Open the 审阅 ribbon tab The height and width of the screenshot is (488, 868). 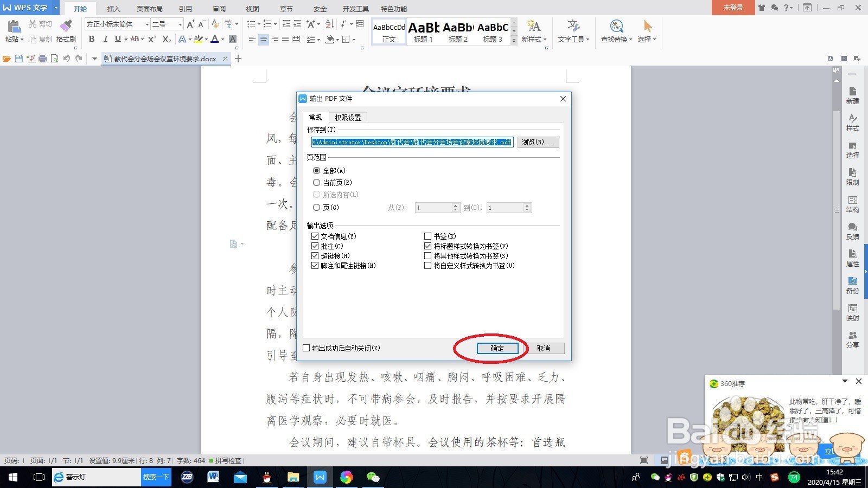tap(219, 9)
